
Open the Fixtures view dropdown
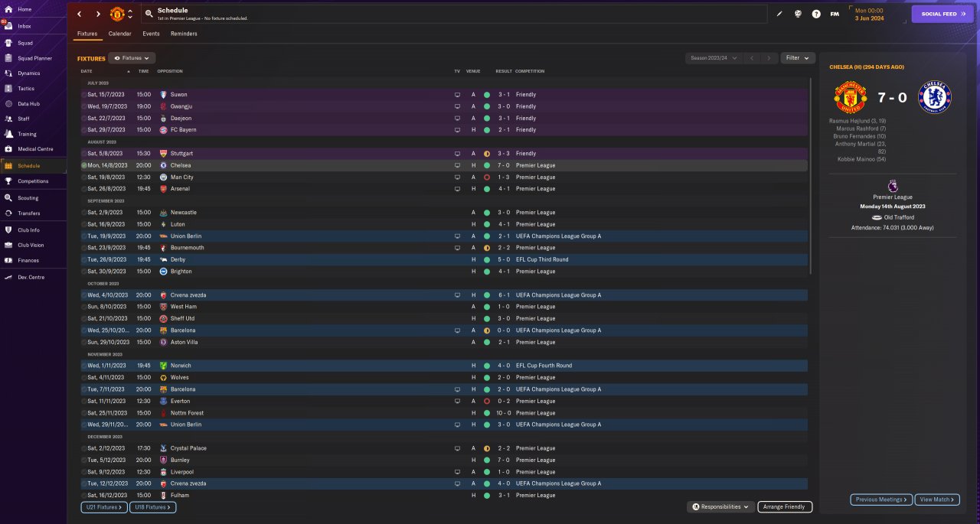tap(132, 58)
